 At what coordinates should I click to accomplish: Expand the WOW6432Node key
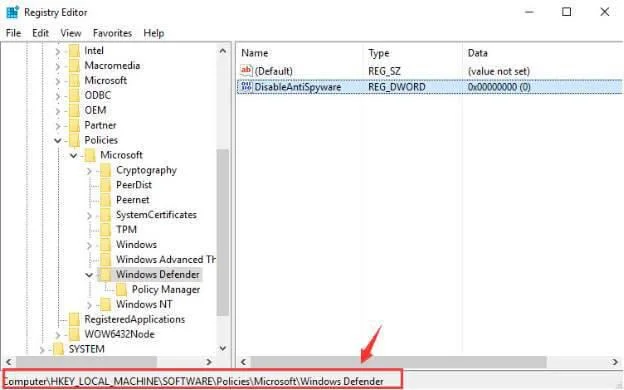tap(58, 335)
